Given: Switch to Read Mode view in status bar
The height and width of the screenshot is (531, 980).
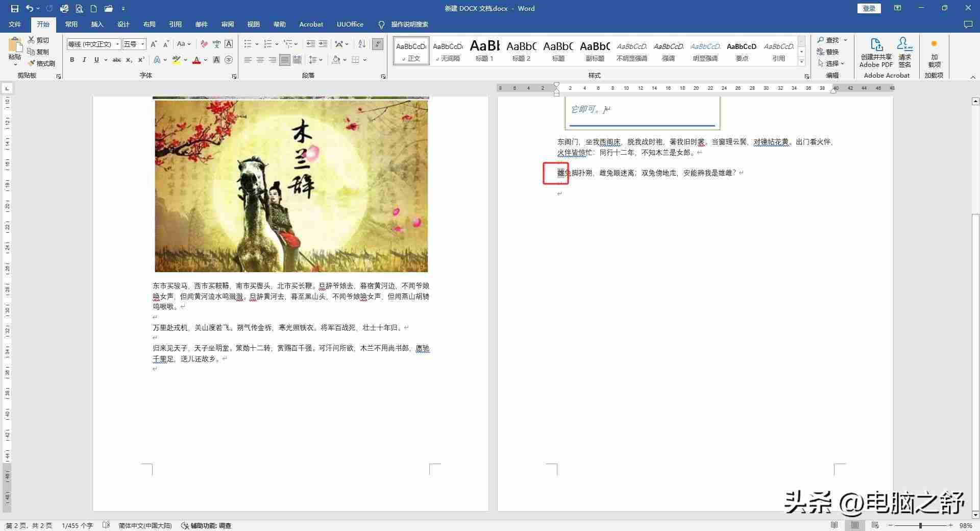Looking at the screenshot, I should pos(835,525).
